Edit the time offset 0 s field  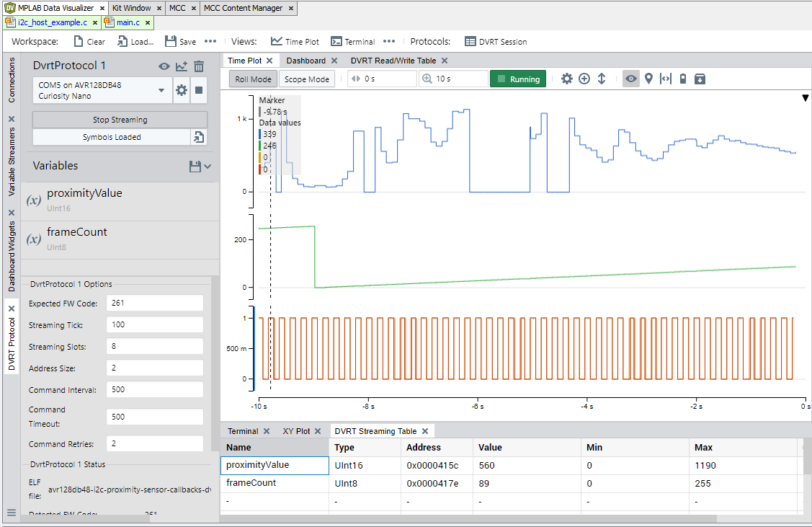tap(382, 79)
